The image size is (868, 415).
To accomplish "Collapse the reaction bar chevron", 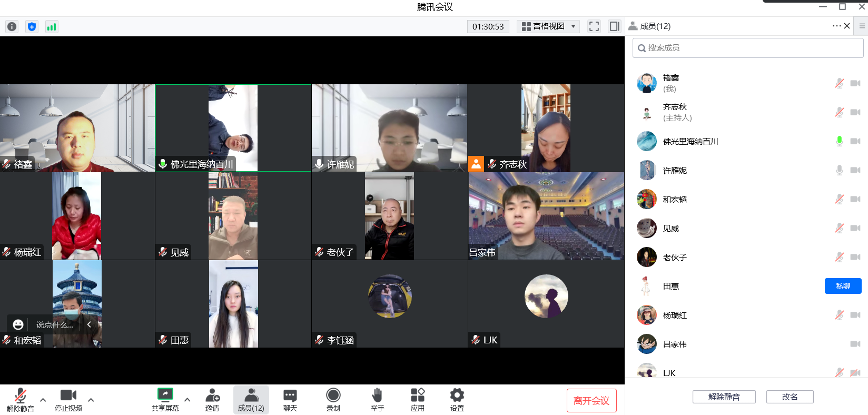I will point(89,324).
